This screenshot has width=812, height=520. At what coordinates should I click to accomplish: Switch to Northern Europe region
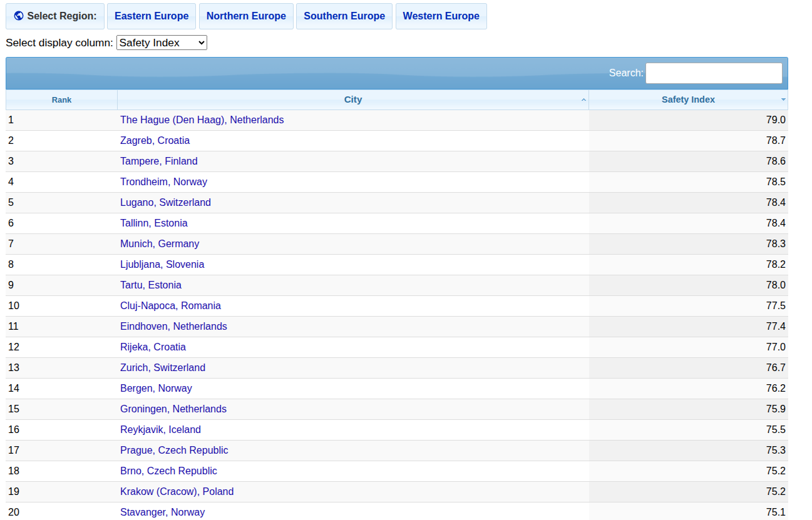coord(246,16)
